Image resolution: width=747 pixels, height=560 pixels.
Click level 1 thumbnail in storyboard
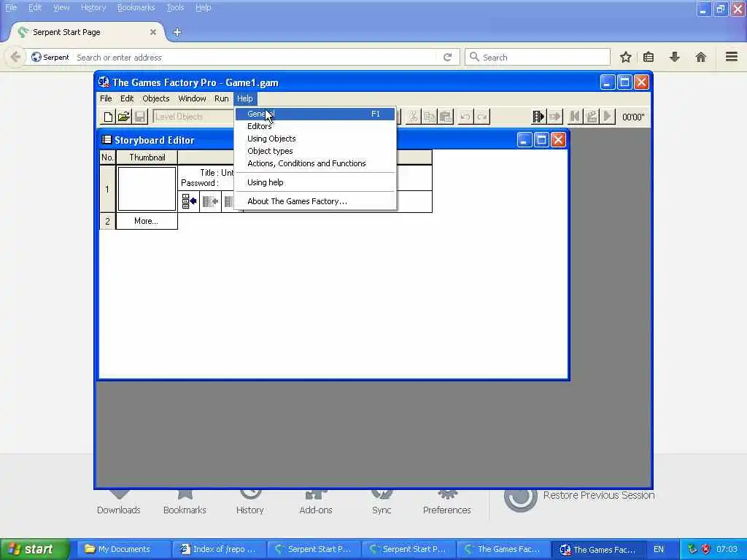[x=147, y=189]
